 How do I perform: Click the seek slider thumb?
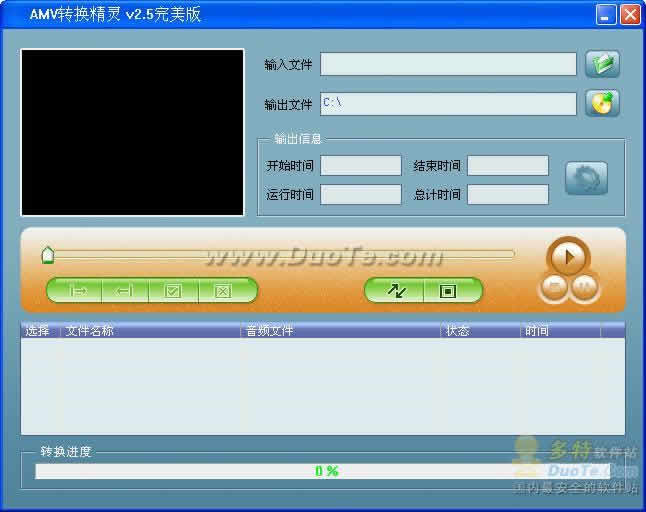(x=48, y=255)
